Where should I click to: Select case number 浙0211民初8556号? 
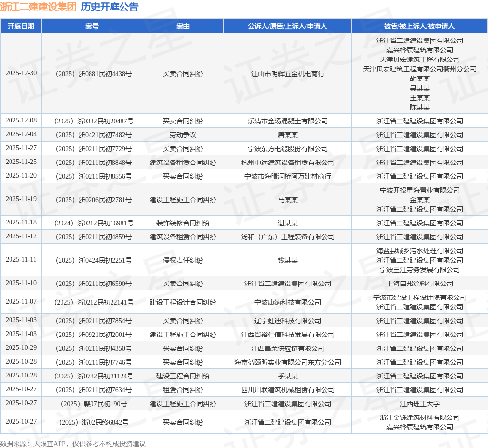[x=94, y=176]
